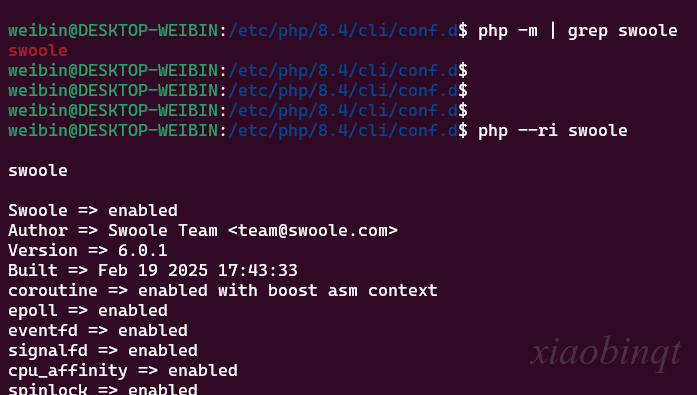Image resolution: width=697 pixels, height=395 pixels.
Task: Click the first empty prompt line's dollar sign
Action: coord(463,71)
